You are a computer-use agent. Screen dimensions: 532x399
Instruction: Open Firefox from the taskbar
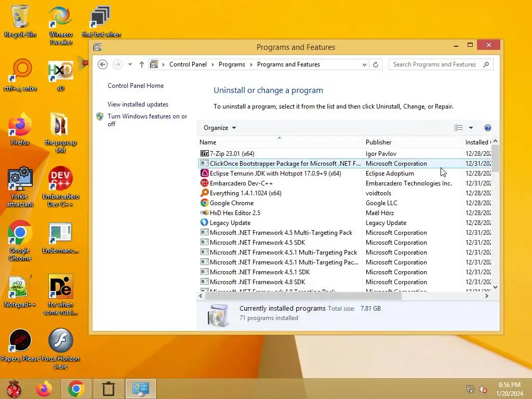[44, 389]
